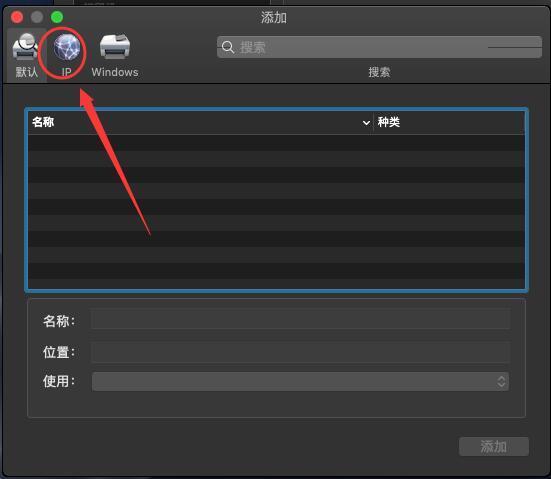The image size is (551, 479).
Task: Select the first row in printer list
Action: [x=276, y=143]
